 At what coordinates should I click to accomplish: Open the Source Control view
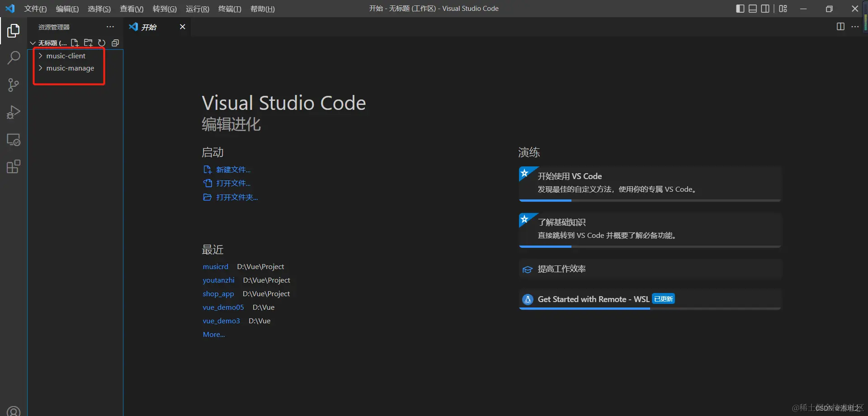14,85
